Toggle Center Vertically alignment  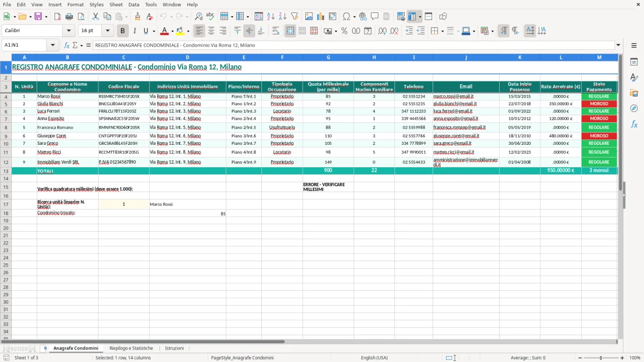249,31
